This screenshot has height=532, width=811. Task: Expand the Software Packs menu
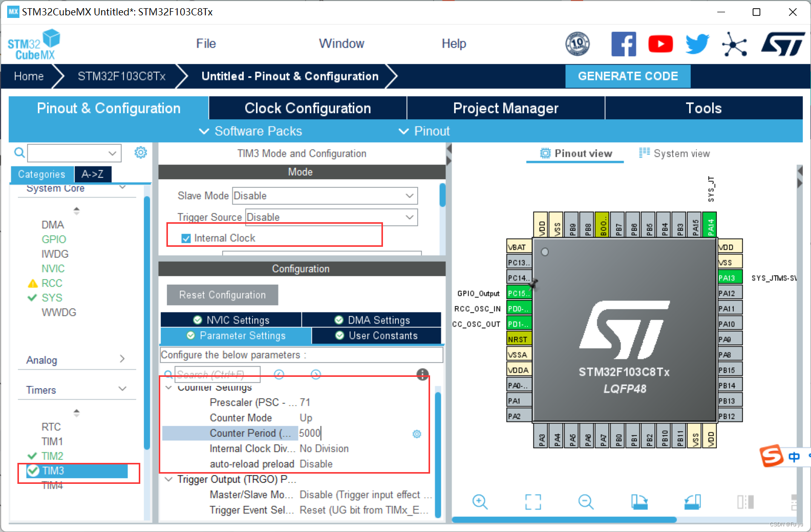[x=250, y=131]
